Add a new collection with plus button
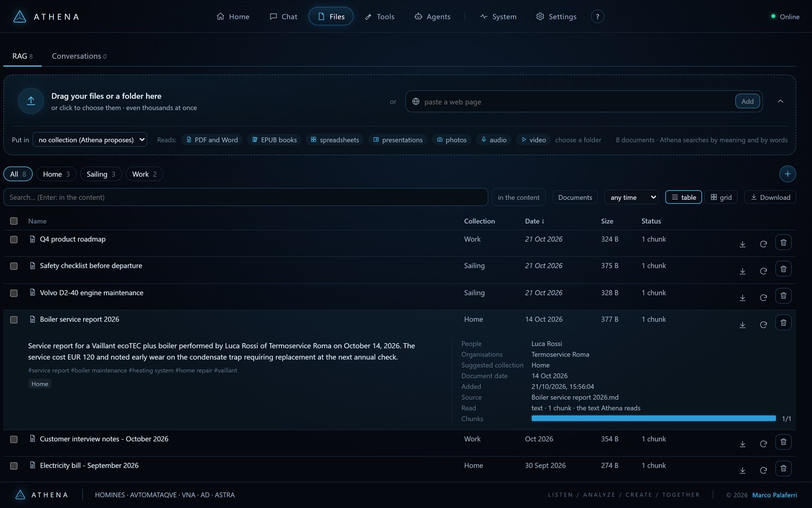The height and width of the screenshot is (508, 812). pos(787,174)
